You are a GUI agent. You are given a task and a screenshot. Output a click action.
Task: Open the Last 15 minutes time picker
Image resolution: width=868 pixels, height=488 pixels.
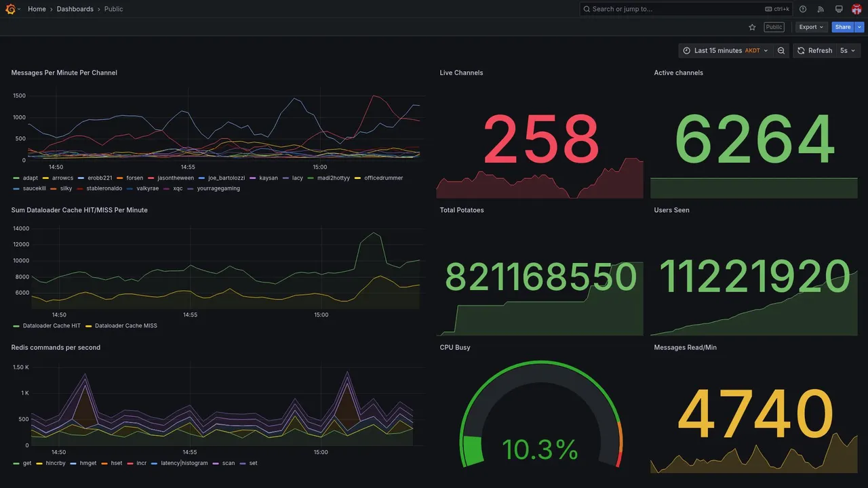725,51
